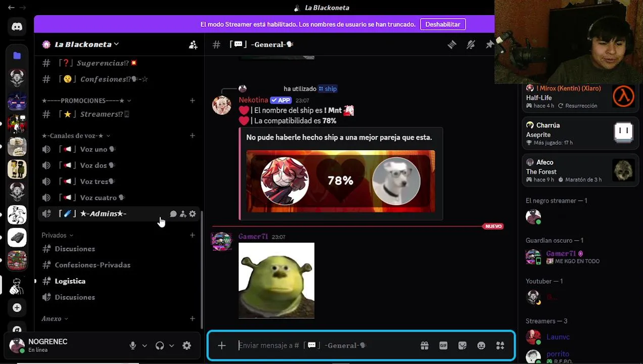Image resolution: width=643 pixels, height=364 pixels.
Task: Create channel in Canales de voz category
Action: [x=192, y=135]
